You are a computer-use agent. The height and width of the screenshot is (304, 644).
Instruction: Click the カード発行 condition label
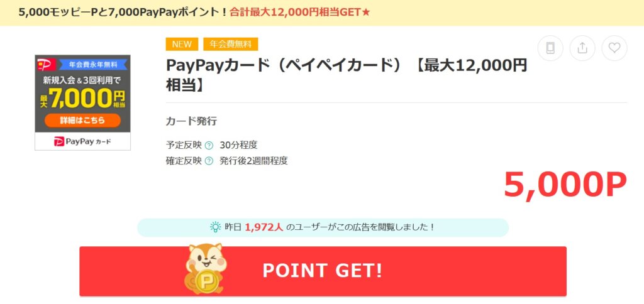pos(191,121)
